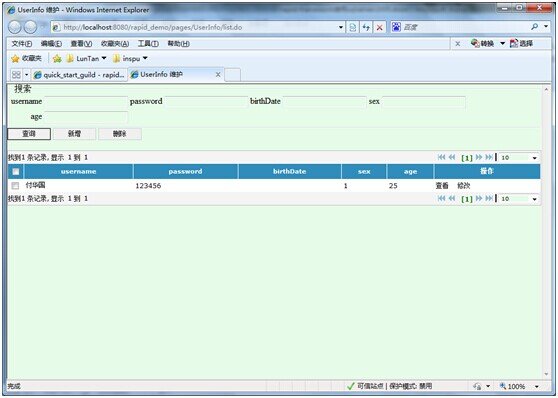
Task: Click the security lock icon in status bar
Action: tap(477, 386)
